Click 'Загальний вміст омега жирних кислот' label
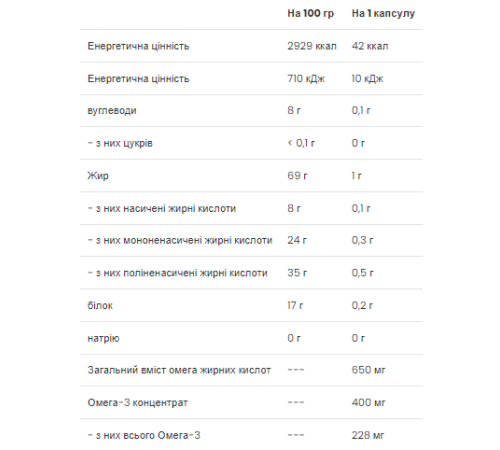Image resolution: width=500 pixels, height=450 pixels. 179,370
